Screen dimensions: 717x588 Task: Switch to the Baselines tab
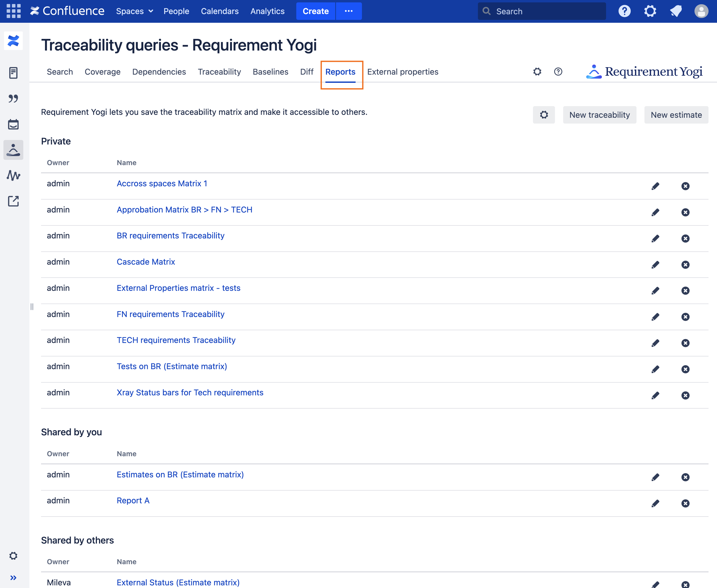(270, 72)
